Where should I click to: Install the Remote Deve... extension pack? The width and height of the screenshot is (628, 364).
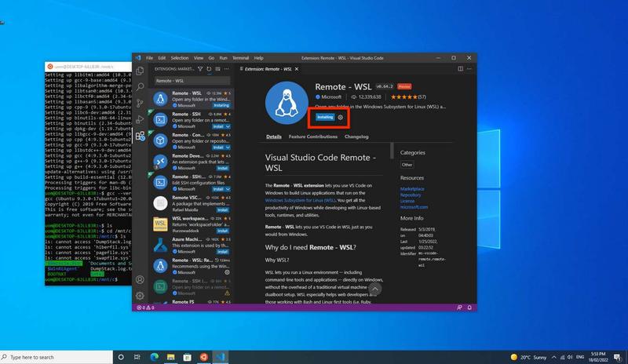pyautogui.click(x=223, y=168)
